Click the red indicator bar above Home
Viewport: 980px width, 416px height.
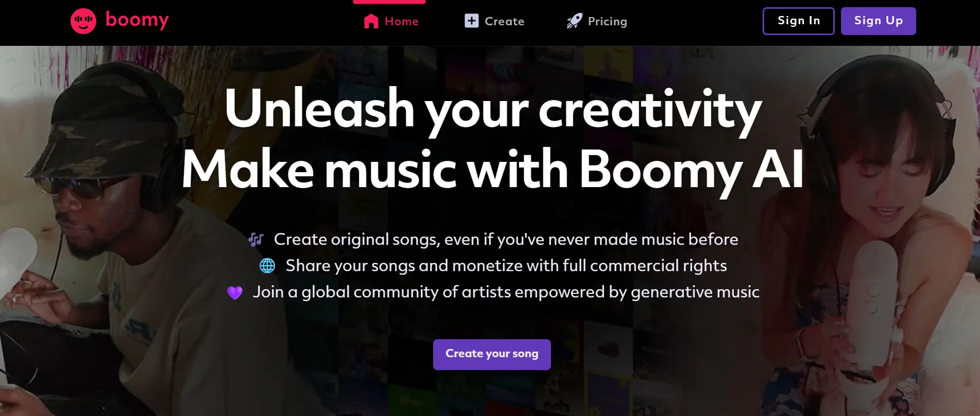pyautogui.click(x=389, y=2)
